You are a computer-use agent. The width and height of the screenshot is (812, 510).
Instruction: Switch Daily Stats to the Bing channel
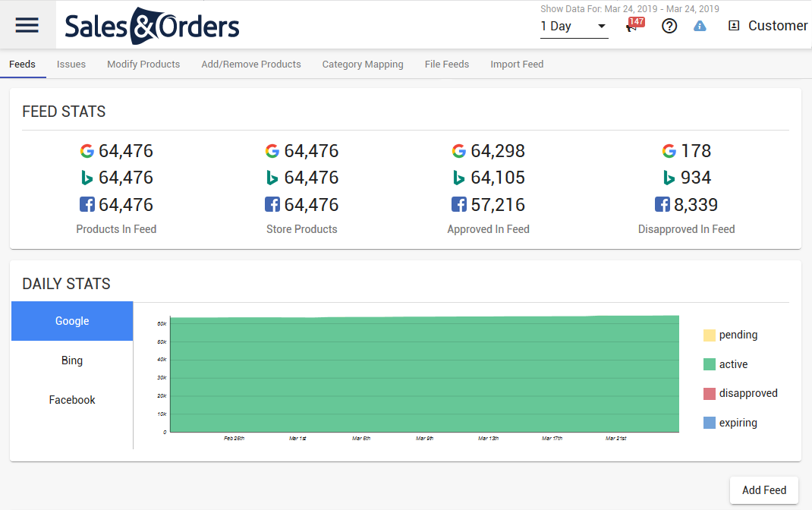pos(71,360)
